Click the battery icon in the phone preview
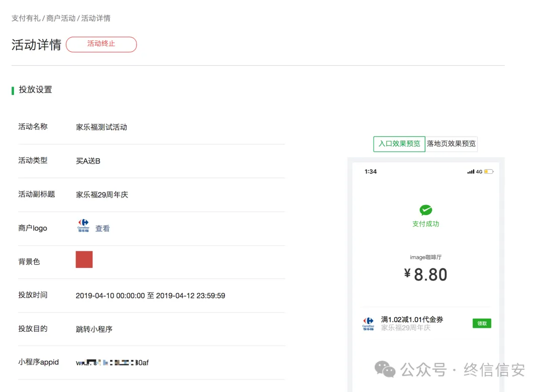 490,171
